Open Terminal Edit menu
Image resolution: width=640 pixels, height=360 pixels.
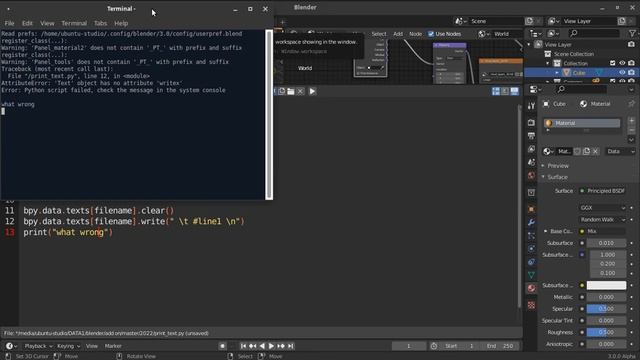pos(27,23)
